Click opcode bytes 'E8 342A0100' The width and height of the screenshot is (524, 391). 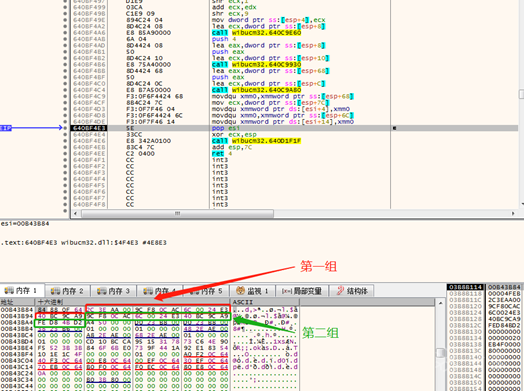click(148, 141)
